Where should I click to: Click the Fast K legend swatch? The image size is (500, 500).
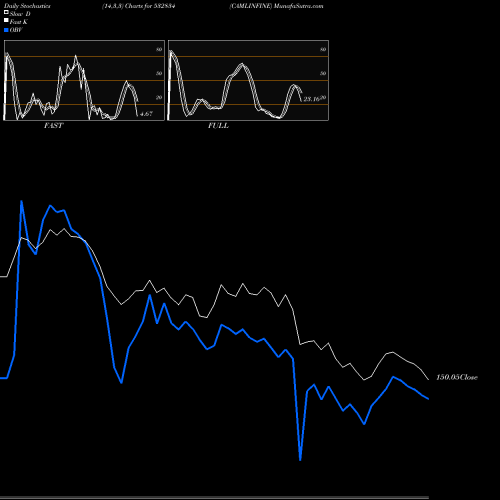6,20
